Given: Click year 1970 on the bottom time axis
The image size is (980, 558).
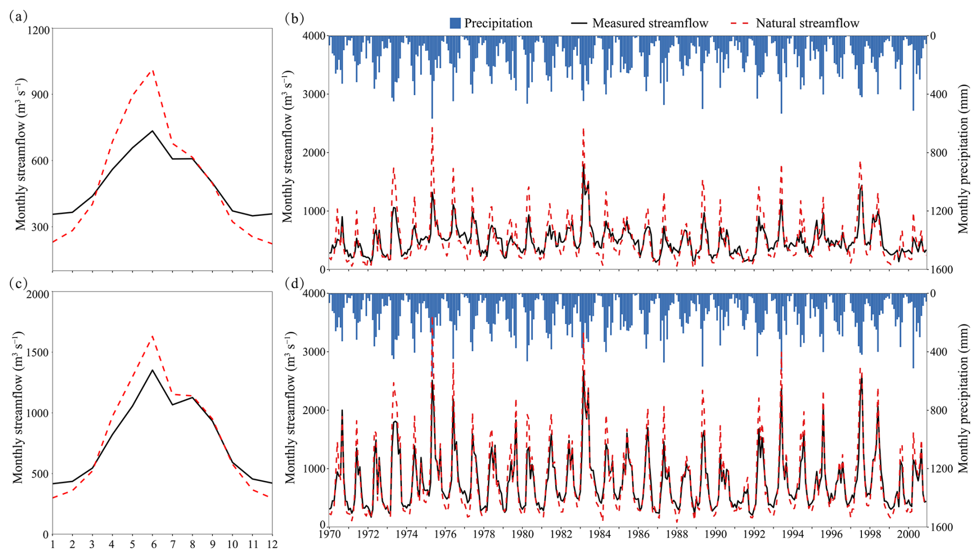Looking at the screenshot, I should pyautogui.click(x=329, y=534).
